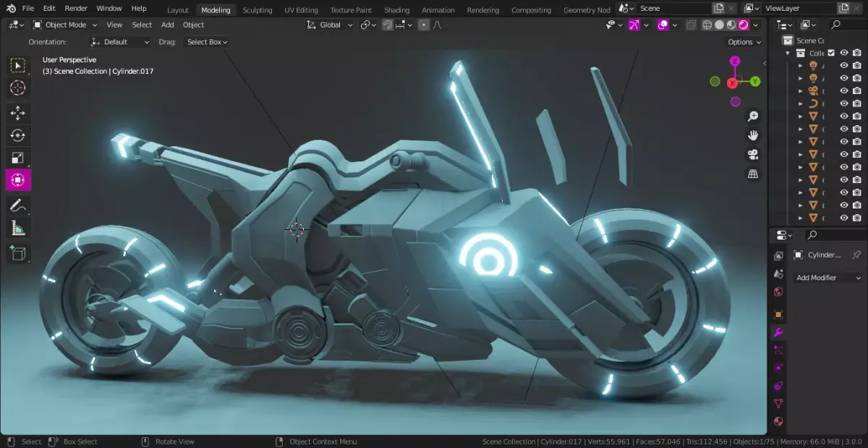Open the File menu
Image resolution: width=868 pixels, height=448 pixels.
click(x=28, y=9)
